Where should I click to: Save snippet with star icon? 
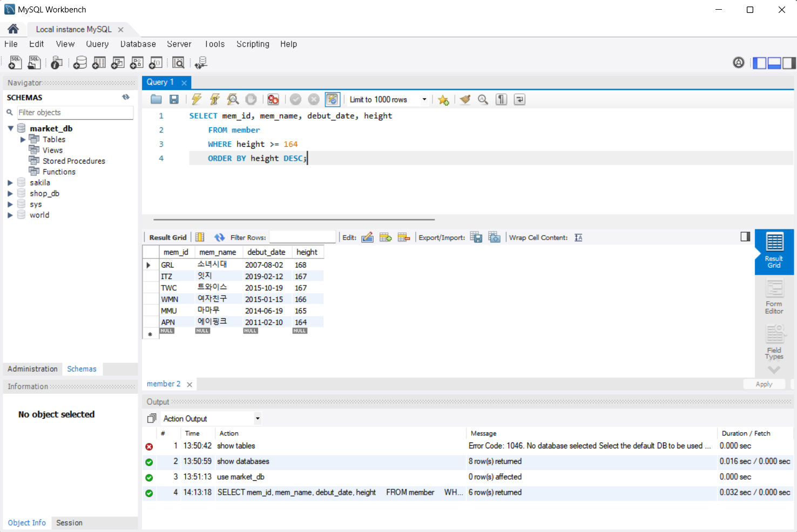pyautogui.click(x=443, y=100)
